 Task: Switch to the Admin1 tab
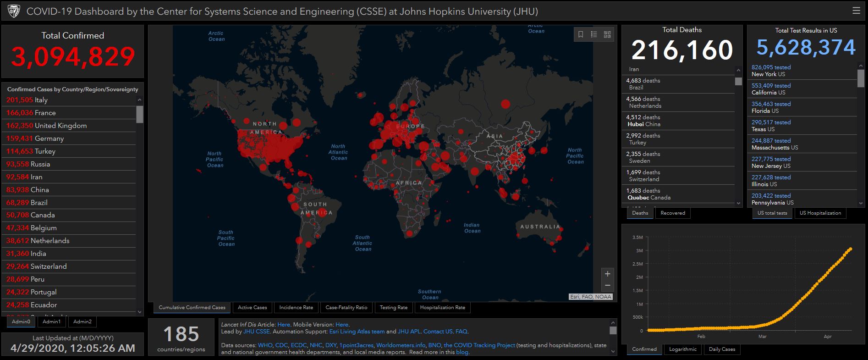52,321
